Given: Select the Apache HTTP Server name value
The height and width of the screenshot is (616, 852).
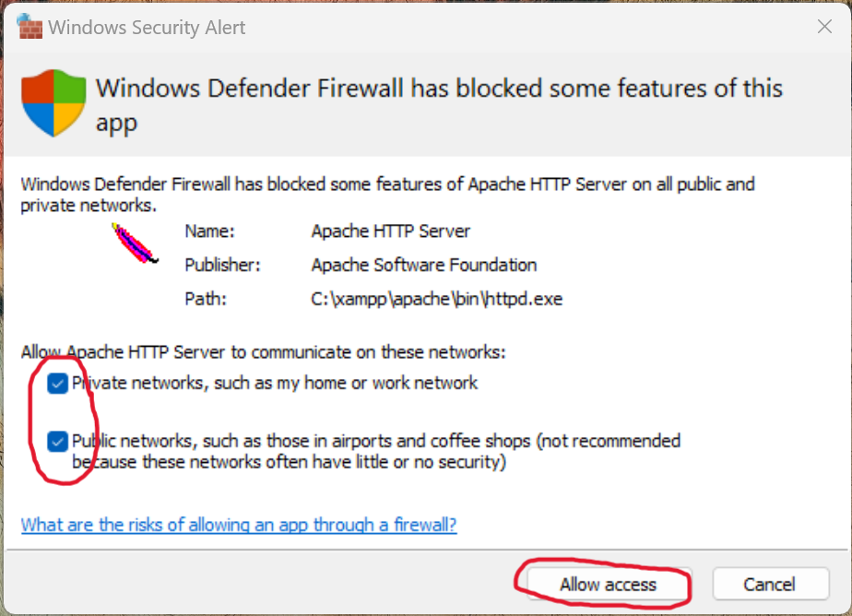Looking at the screenshot, I should (x=390, y=231).
